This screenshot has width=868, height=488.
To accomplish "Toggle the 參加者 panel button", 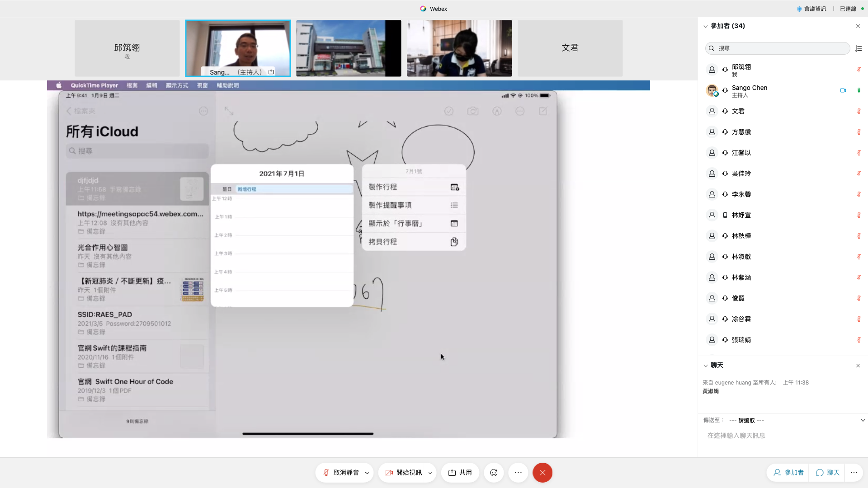I will pos(788,473).
